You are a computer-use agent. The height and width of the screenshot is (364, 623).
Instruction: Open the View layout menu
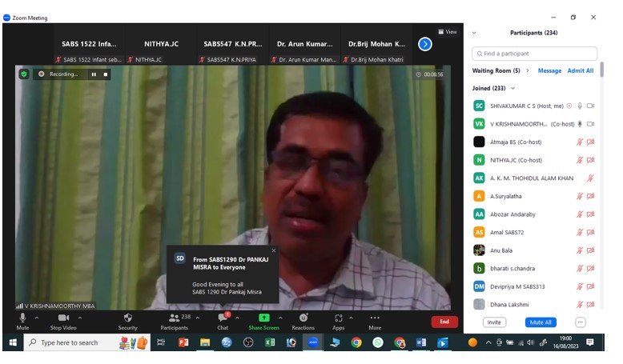448,32
